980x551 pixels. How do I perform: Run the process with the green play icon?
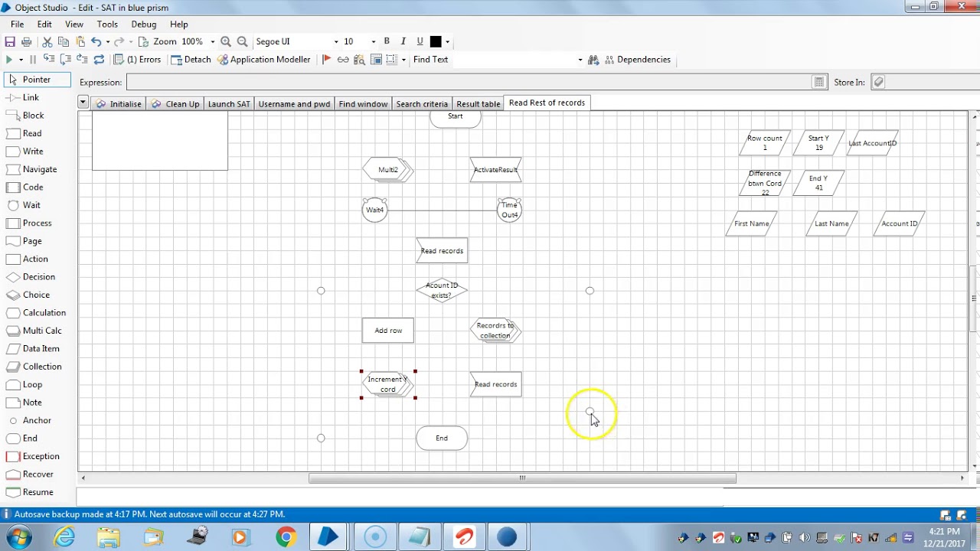(x=8, y=60)
